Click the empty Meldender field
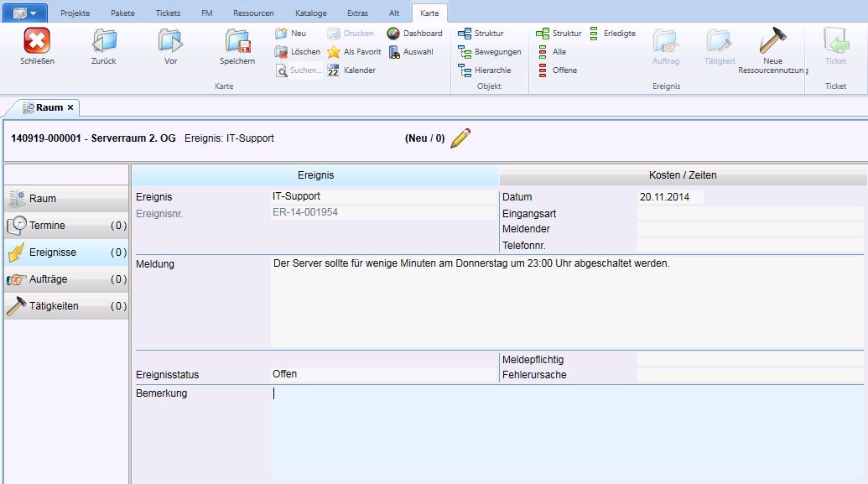The height and width of the screenshot is (484, 868). pos(750,229)
